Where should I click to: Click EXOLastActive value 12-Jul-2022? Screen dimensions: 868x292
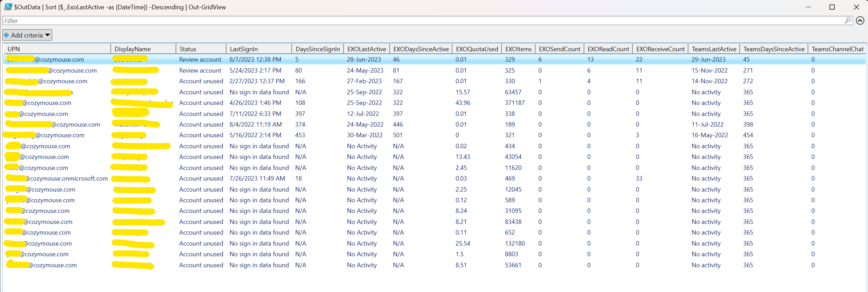click(x=363, y=114)
